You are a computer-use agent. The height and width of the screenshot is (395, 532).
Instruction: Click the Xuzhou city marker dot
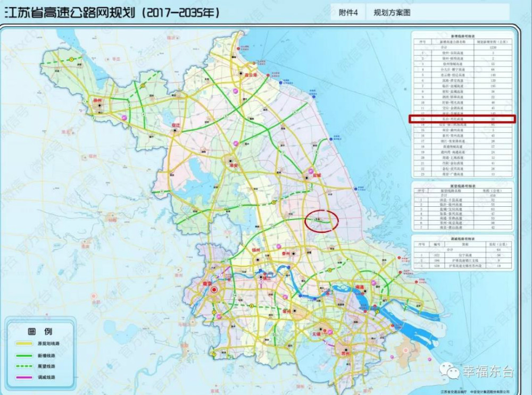tap(99, 106)
